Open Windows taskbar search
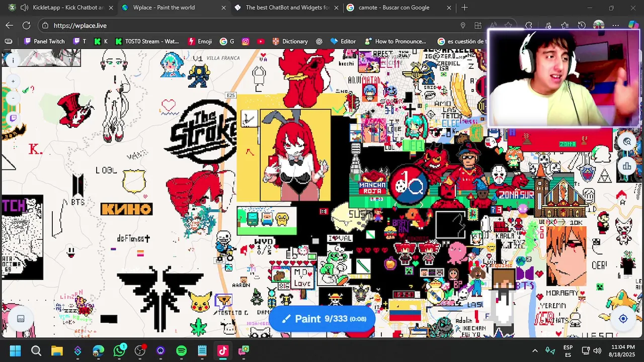 36,350
